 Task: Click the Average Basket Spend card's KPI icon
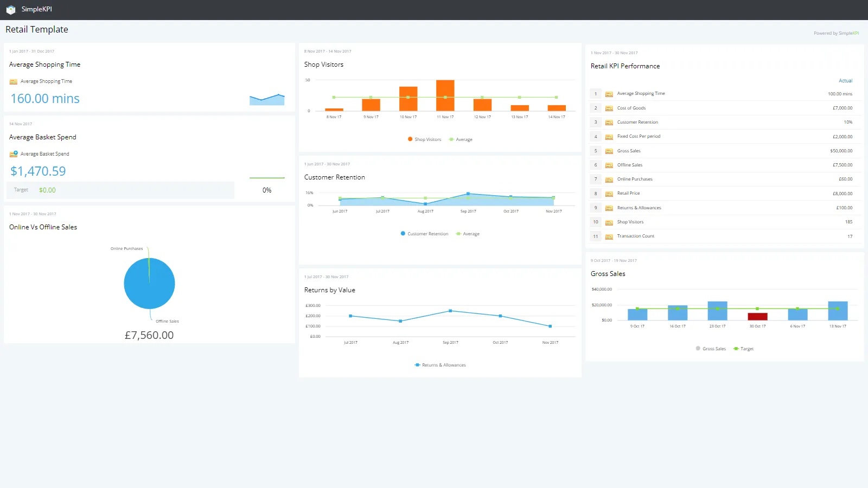point(14,154)
